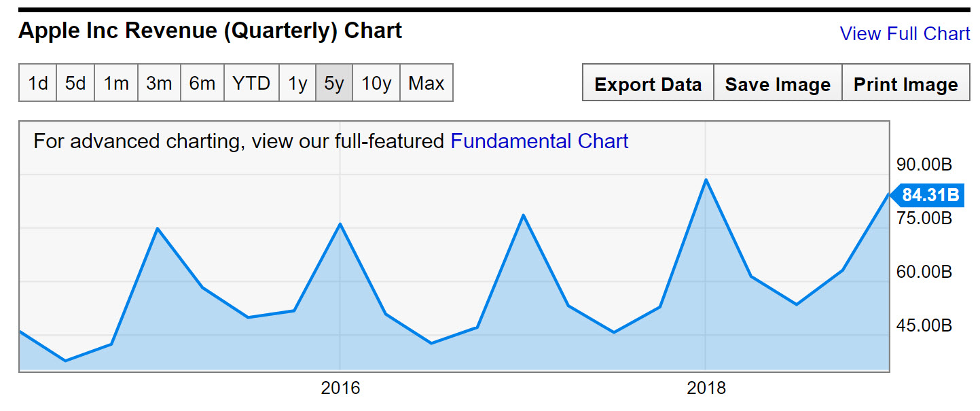The width and height of the screenshot is (980, 411).
Task: Follow the Fundamental Chart link
Action: 539,141
